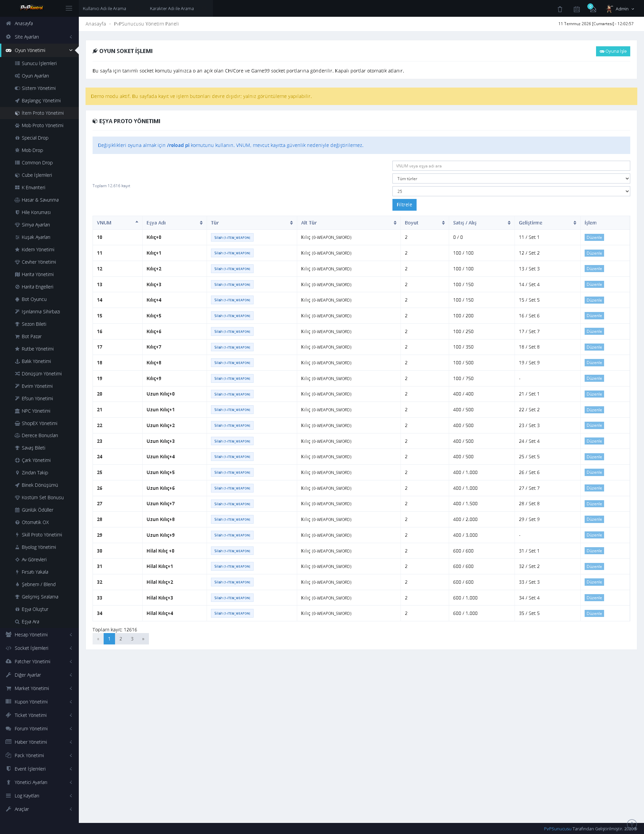Click Düzenle for Kılıç+0 row
Image resolution: width=644 pixels, height=834 pixels.
[x=594, y=238]
